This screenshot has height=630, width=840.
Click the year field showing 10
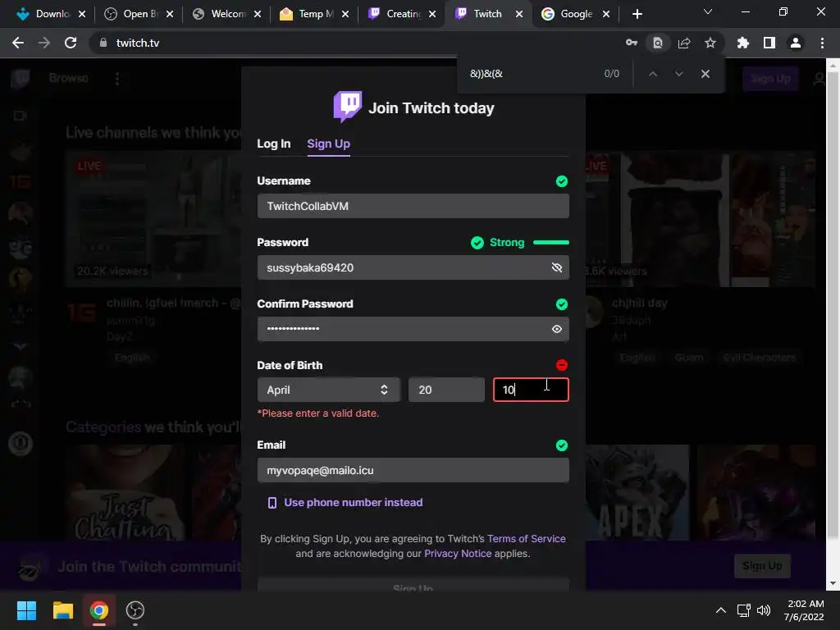click(x=531, y=390)
